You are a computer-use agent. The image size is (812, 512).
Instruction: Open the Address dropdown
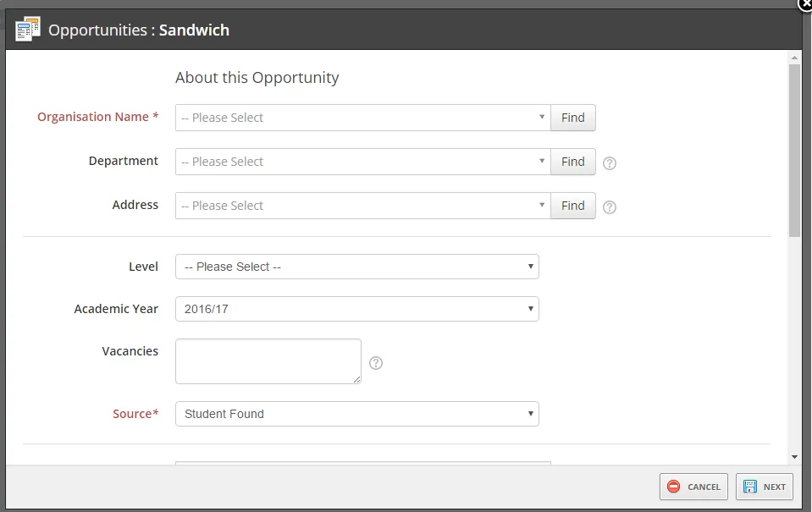coord(362,206)
